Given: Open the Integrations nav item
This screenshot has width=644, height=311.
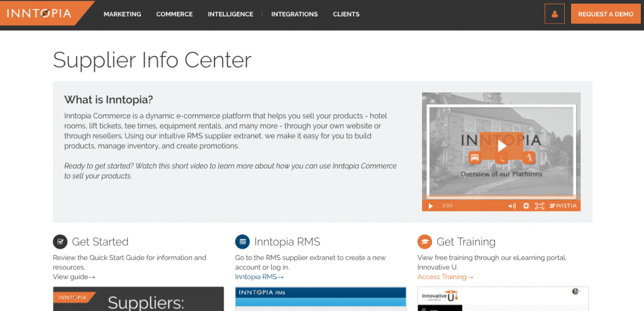Looking at the screenshot, I should click(x=294, y=14).
